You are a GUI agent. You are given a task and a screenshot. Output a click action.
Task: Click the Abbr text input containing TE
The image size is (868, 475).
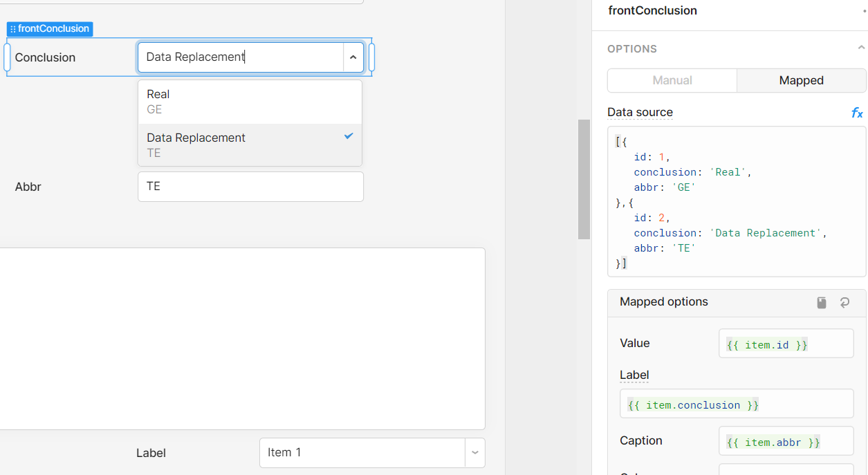pyautogui.click(x=250, y=187)
